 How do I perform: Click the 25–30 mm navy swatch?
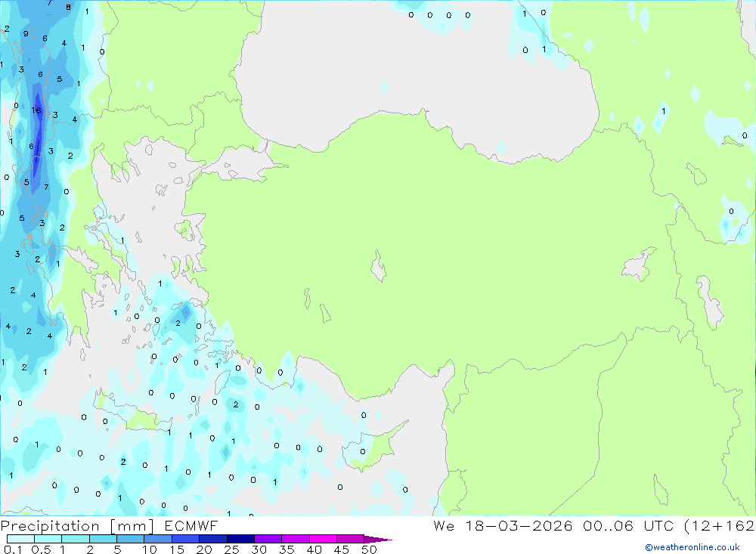point(240,539)
